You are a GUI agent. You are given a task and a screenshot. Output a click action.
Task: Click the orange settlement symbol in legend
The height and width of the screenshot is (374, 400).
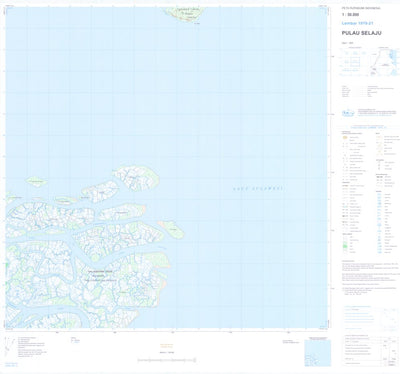point(346,137)
